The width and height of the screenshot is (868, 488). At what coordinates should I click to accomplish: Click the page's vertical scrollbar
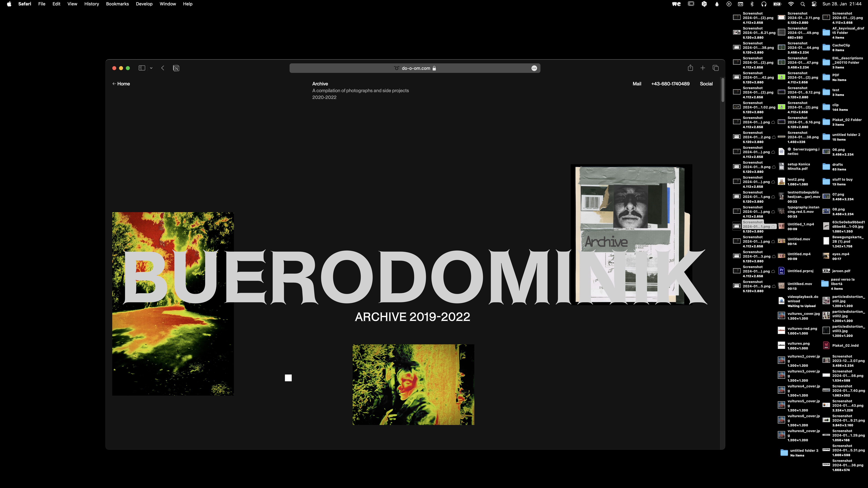tap(722, 90)
